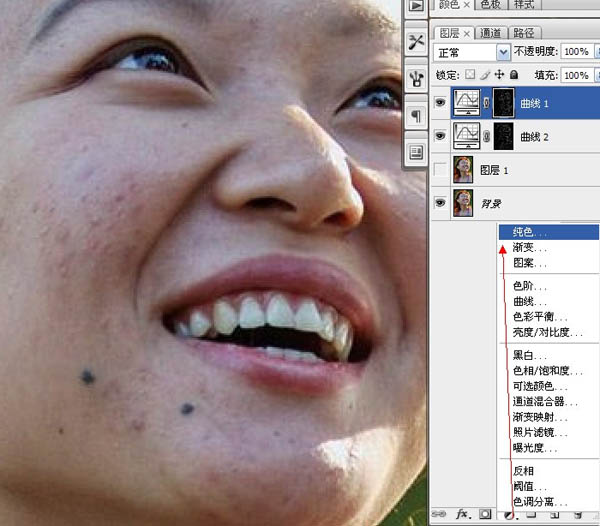Hide the 曲线 1 layer with eye icon
Viewport: 600px width, 526px height.
[440, 101]
